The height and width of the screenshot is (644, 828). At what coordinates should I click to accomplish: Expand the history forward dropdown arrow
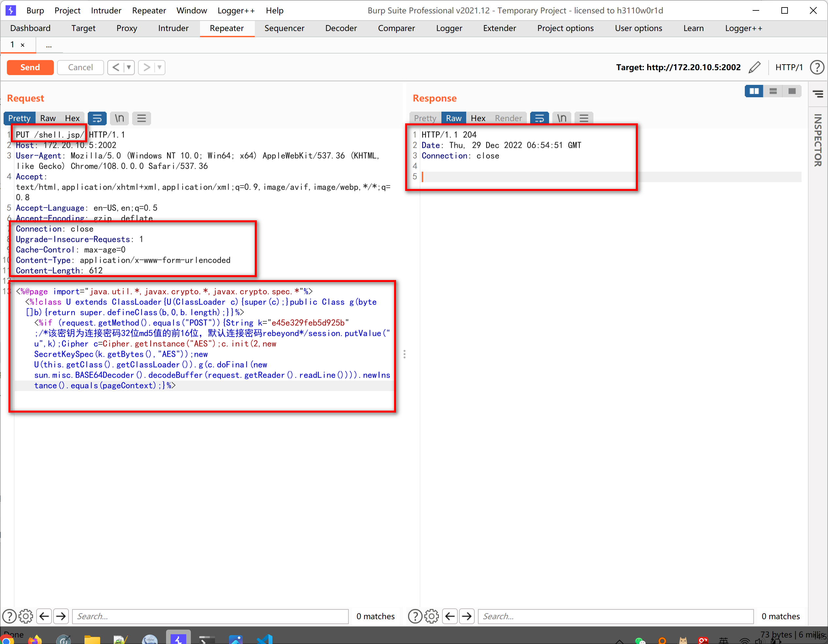pos(160,67)
